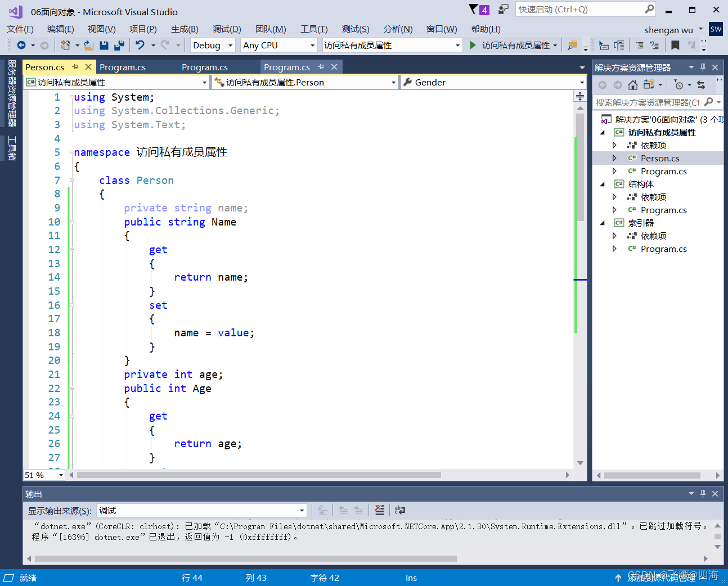Open the 工具箱 side tab
The width and height of the screenshot is (728, 586).
(x=12, y=148)
